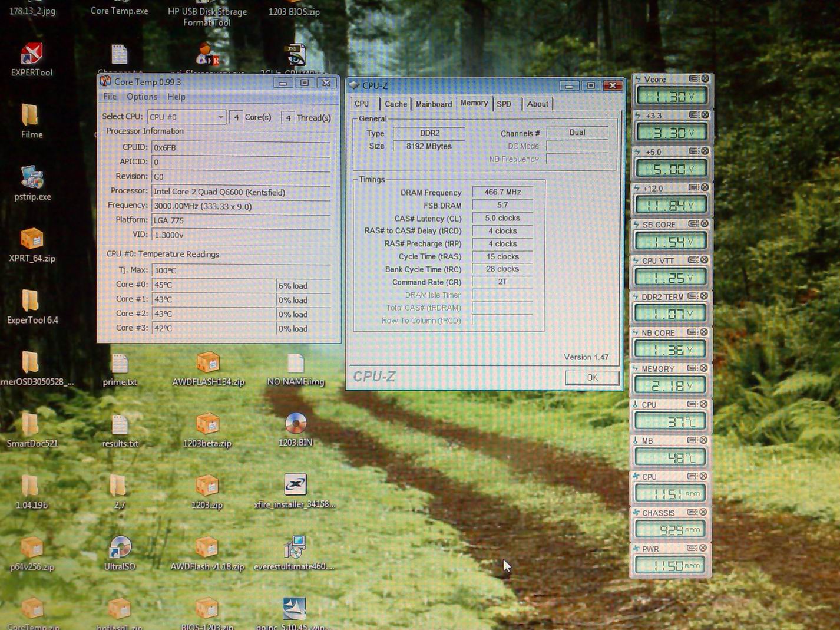Switch to the About tab in CPU-Z
This screenshot has height=630, width=840.
(x=537, y=104)
